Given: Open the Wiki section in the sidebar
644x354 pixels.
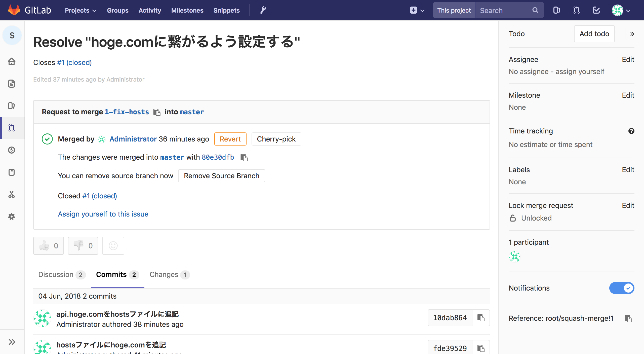Looking at the screenshot, I should click(x=12, y=172).
